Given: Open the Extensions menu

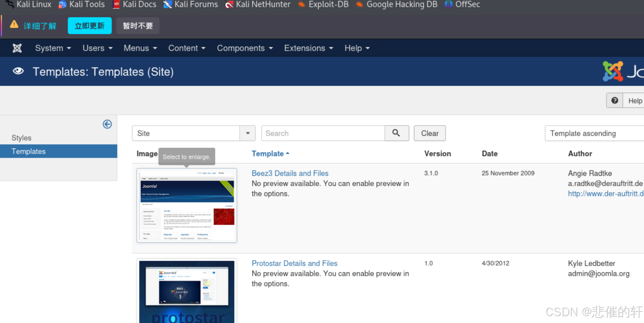Looking at the screenshot, I should click(x=309, y=48).
